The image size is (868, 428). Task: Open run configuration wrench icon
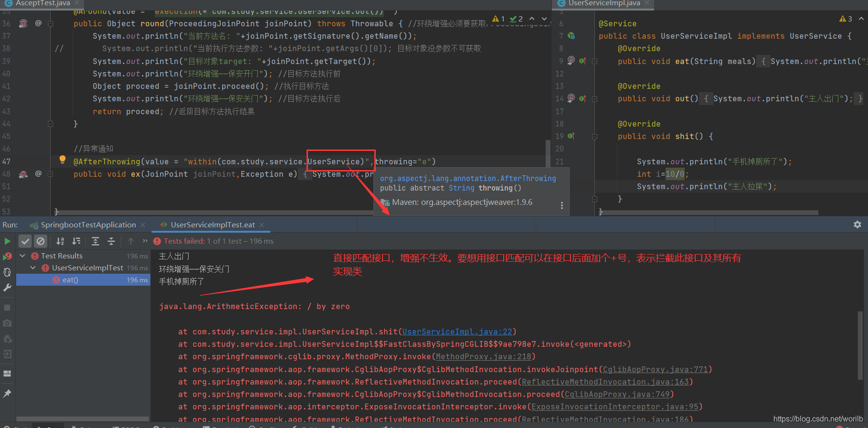[7, 287]
